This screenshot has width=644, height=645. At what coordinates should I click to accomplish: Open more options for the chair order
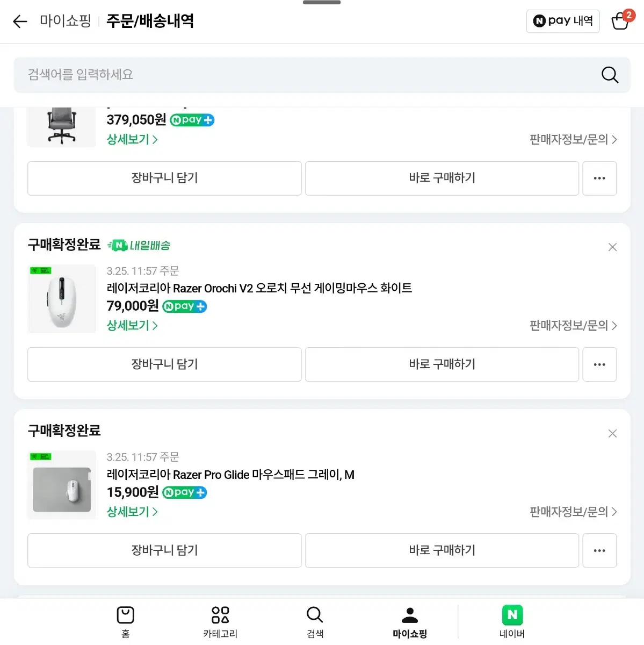(x=599, y=178)
